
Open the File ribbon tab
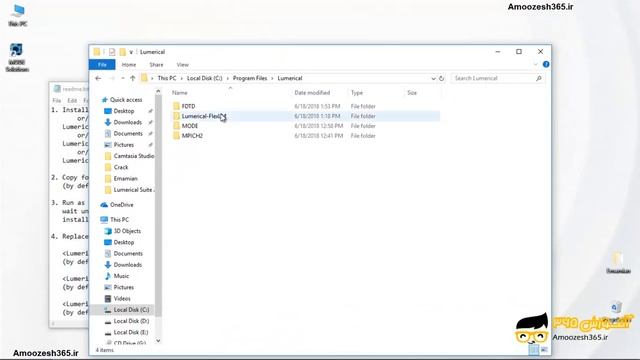pyautogui.click(x=102, y=64)
